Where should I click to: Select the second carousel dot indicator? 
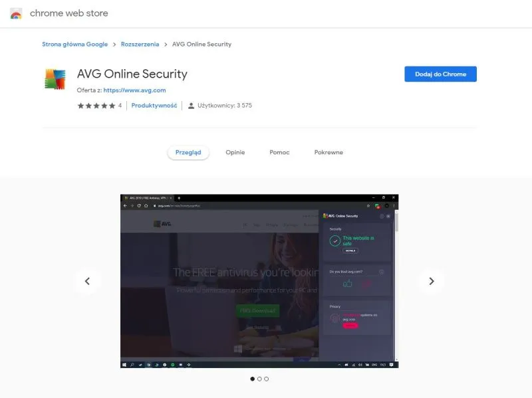point(259,379)
